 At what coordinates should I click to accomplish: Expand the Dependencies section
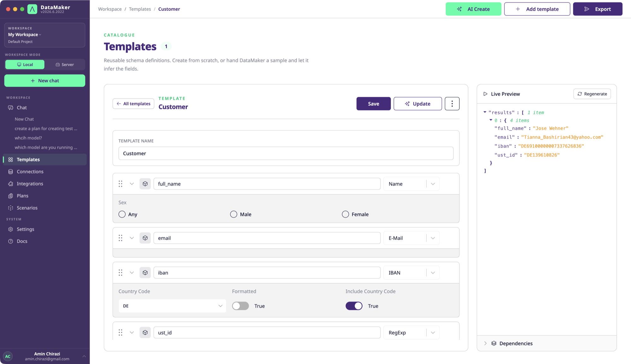point(485,343)
